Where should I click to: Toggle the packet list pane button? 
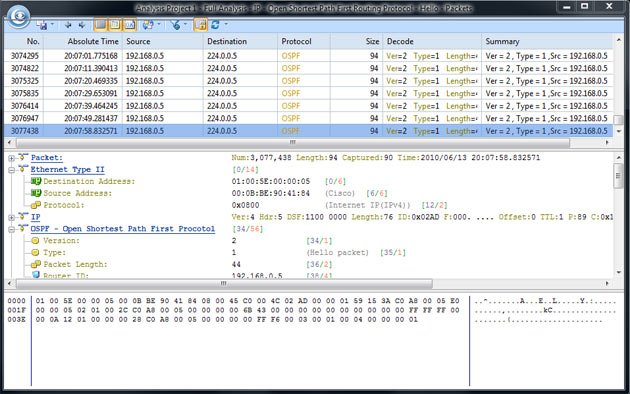[x=100, y=25]
